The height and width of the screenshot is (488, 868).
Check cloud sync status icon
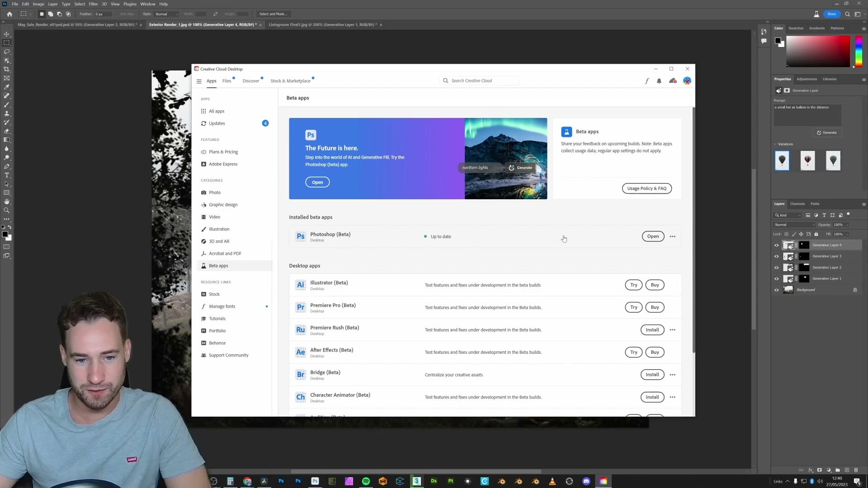[x=673, y=81]
